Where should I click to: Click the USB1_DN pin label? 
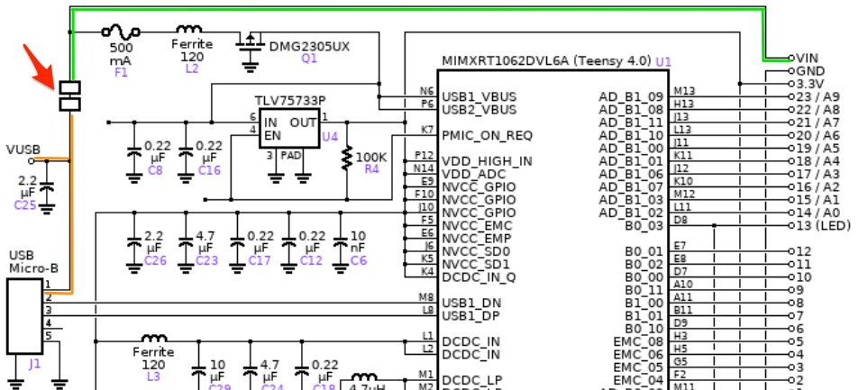coord(471,304)
